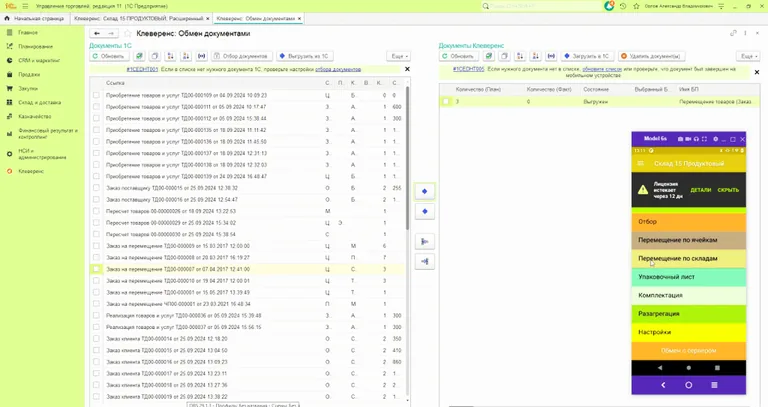This screenshot has height=407, width=768.
Task: Click the Закупки cart icon in the sidebar
Action: coord(9,88)
